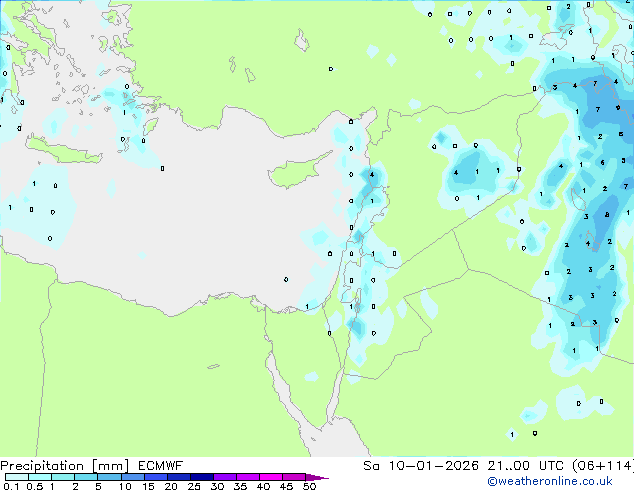Click the 'Precipitation' title word
Screen dimensions: 634x490
click(42, 466)
